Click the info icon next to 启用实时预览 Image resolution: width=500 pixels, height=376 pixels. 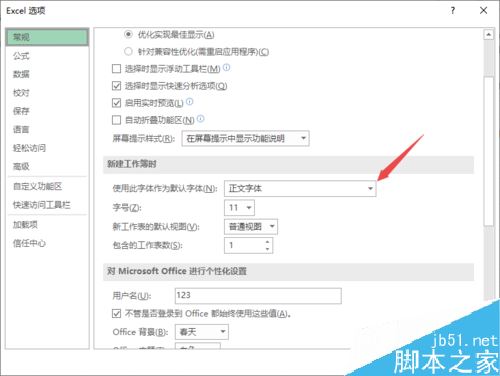click(x=190, y=102)
